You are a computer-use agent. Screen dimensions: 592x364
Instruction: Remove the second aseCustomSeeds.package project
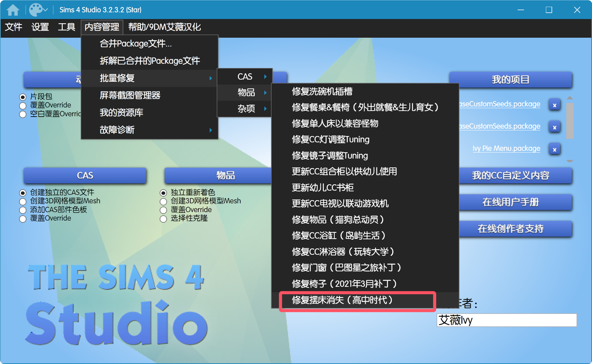click(555, 127)
